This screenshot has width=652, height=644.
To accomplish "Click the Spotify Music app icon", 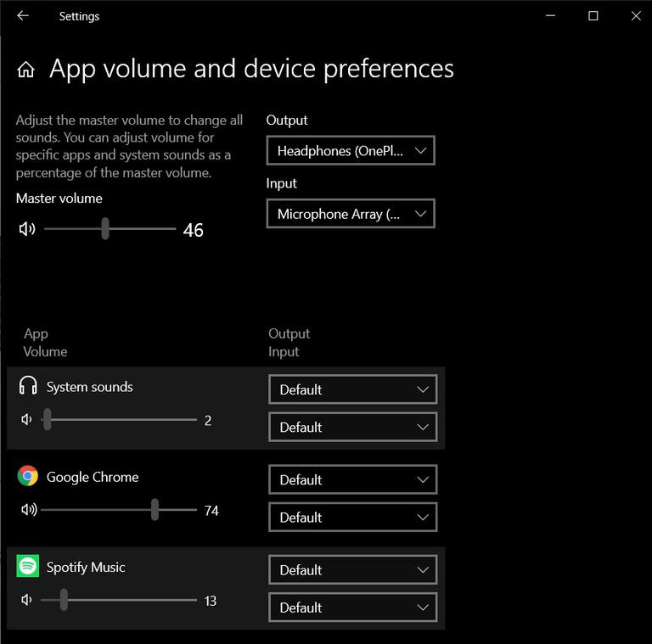I will click(x=28, y=566).
